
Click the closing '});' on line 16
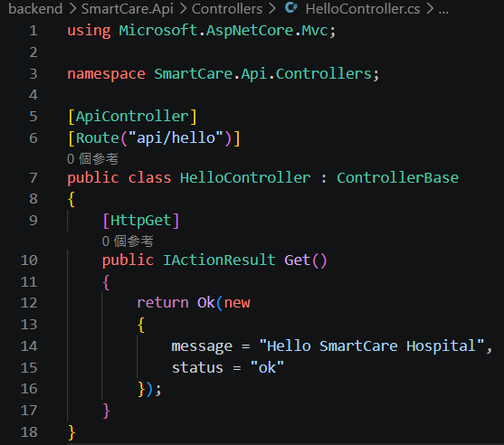149,390
